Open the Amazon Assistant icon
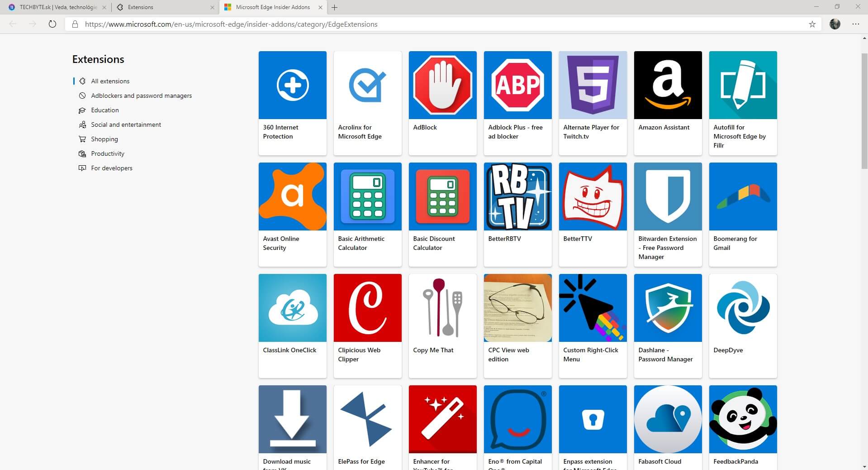 (668, 85)
